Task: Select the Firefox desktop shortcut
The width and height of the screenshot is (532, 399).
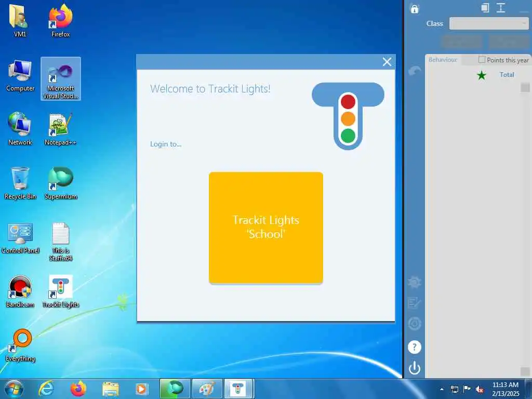Action: coord(60,20)
